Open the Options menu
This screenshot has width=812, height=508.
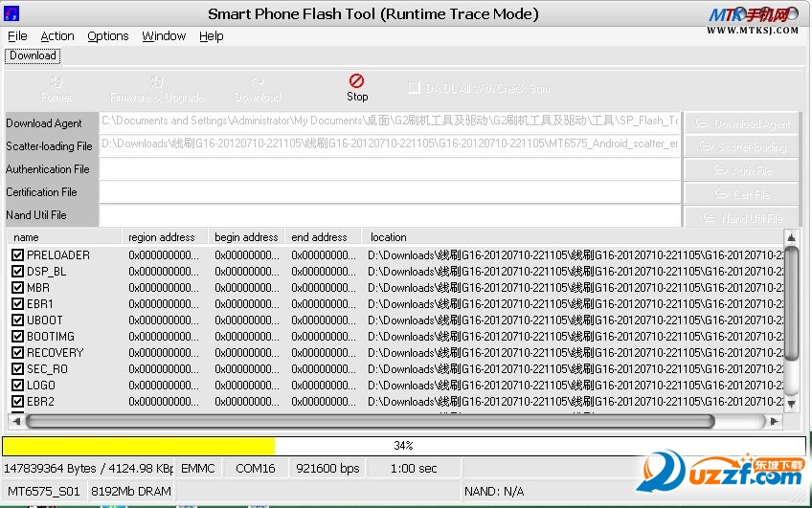pyautogui.click(x=107, y=36)
